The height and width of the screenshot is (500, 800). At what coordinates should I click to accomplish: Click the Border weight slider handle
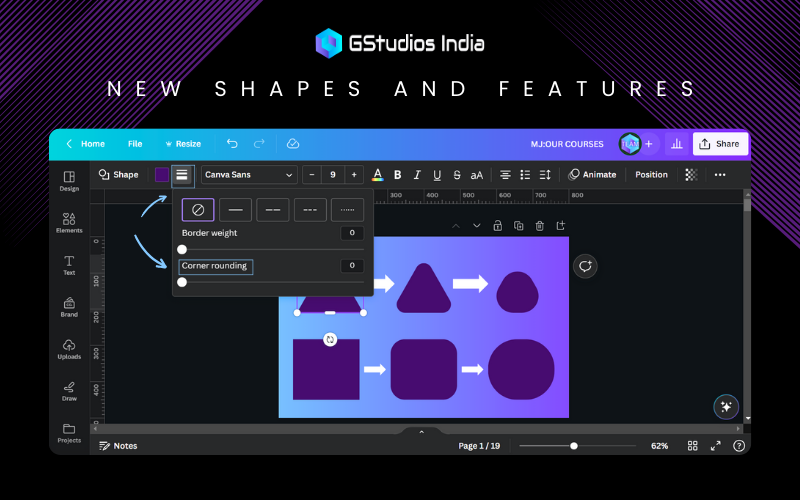tap(182, 249)
